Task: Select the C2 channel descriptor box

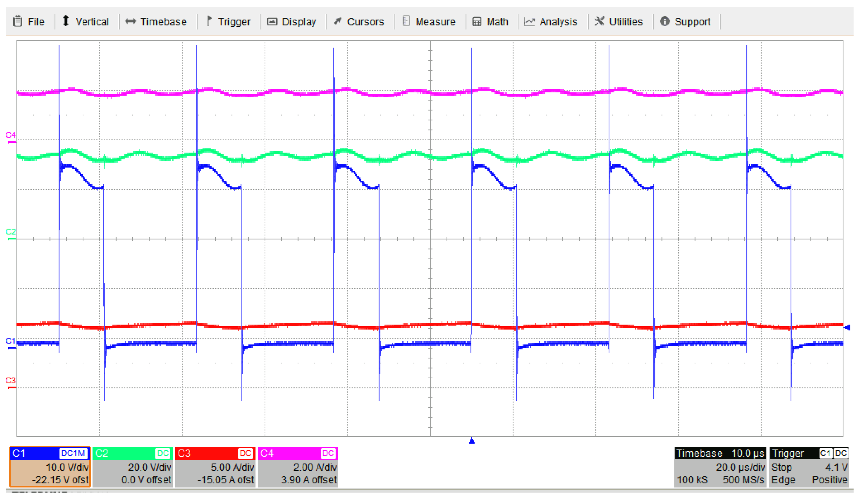Action: pyautogui.click(x=133, y=467)
